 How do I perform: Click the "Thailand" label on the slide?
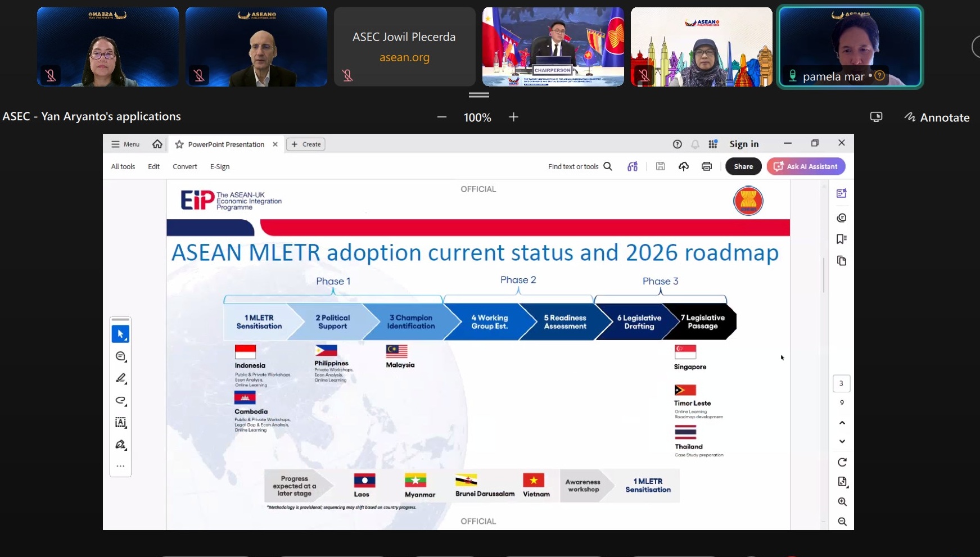point(689,447)
